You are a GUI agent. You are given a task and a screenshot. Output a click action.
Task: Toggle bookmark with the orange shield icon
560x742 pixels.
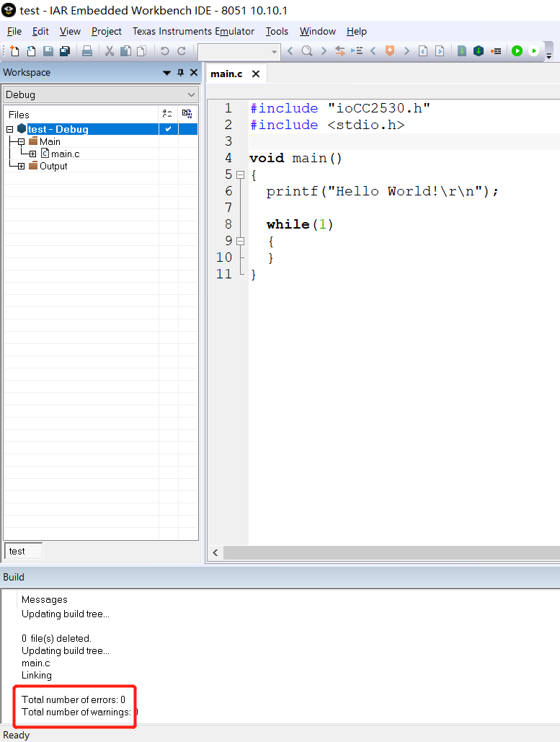tap(390, 50)
